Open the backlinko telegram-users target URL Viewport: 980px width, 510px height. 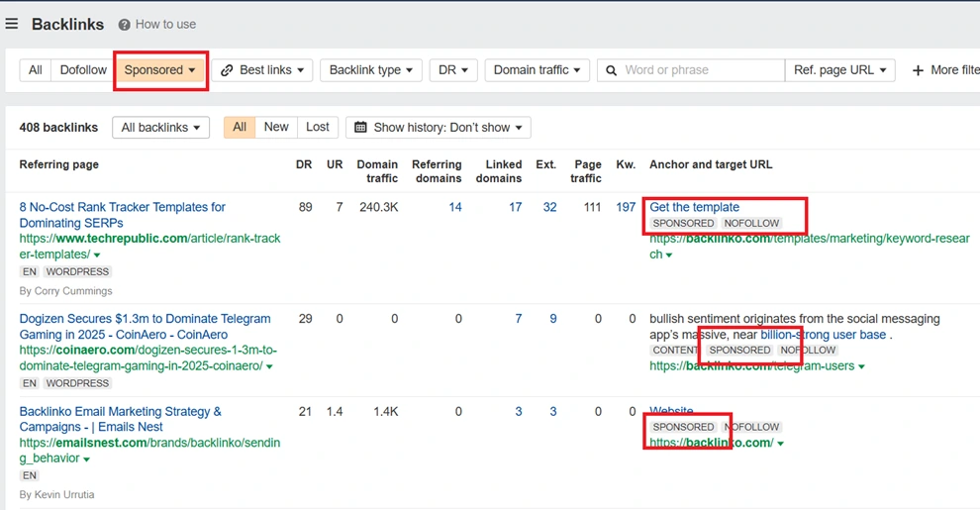pyautogui.click(x=752, y=366)
